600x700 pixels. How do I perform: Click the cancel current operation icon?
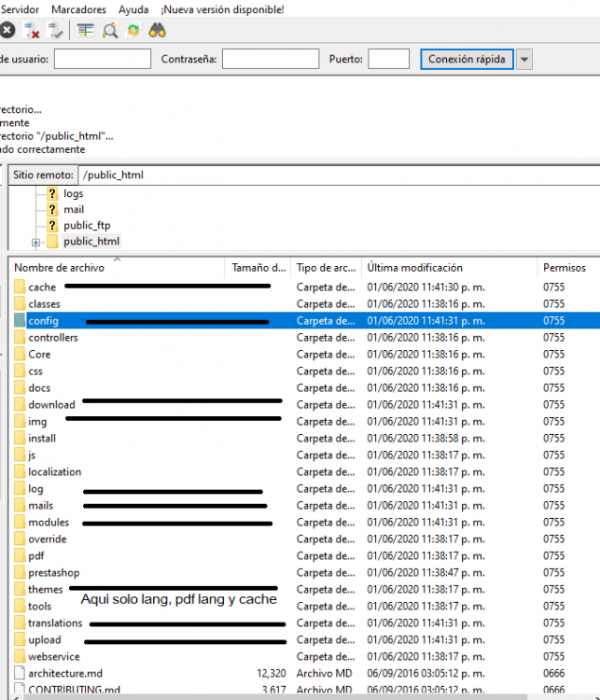click(x=7, y=30)
